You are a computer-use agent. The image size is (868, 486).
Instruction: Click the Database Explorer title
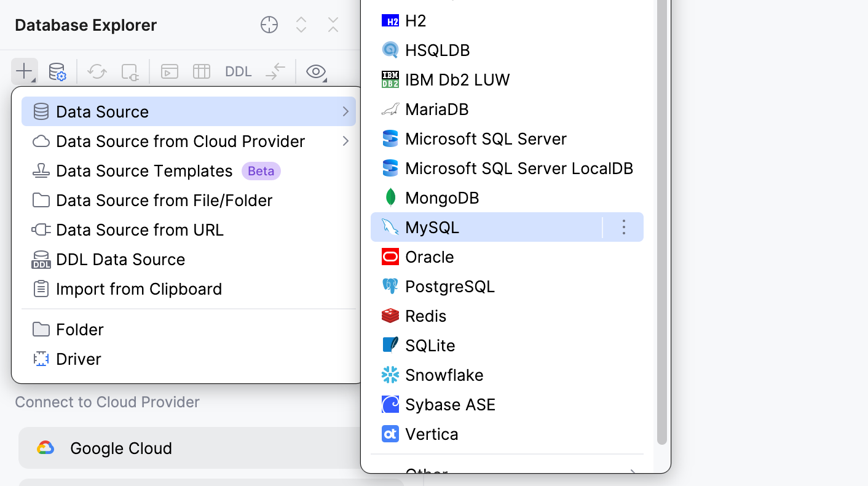click(x=86, y=25)
